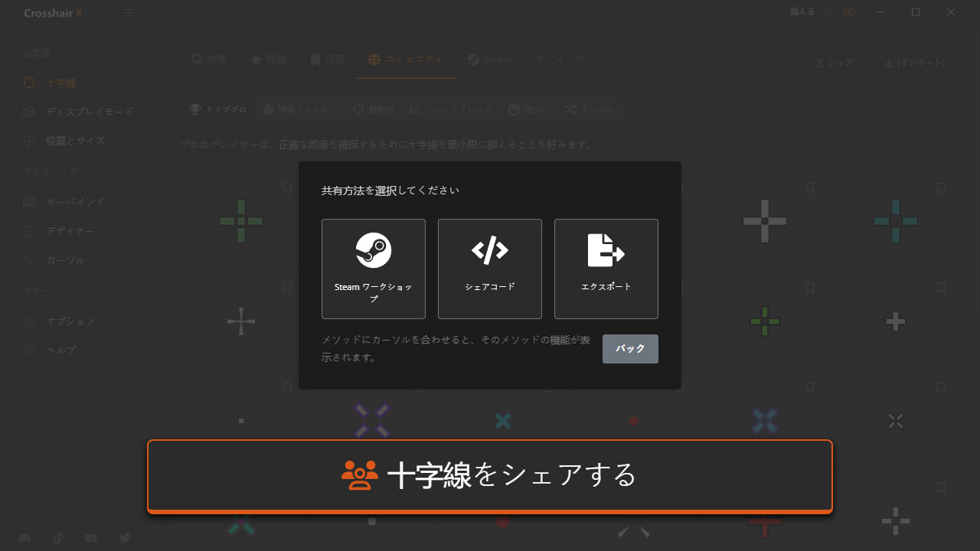This screenshot has height=551, width=980.
Task: Open the YouTube link icon
Action: 91,538
